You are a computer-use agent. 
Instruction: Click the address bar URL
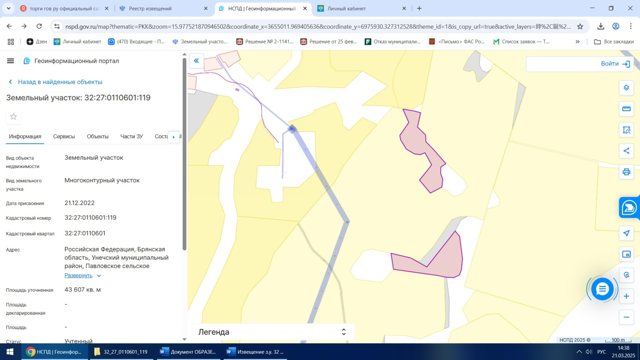point(318,27)
